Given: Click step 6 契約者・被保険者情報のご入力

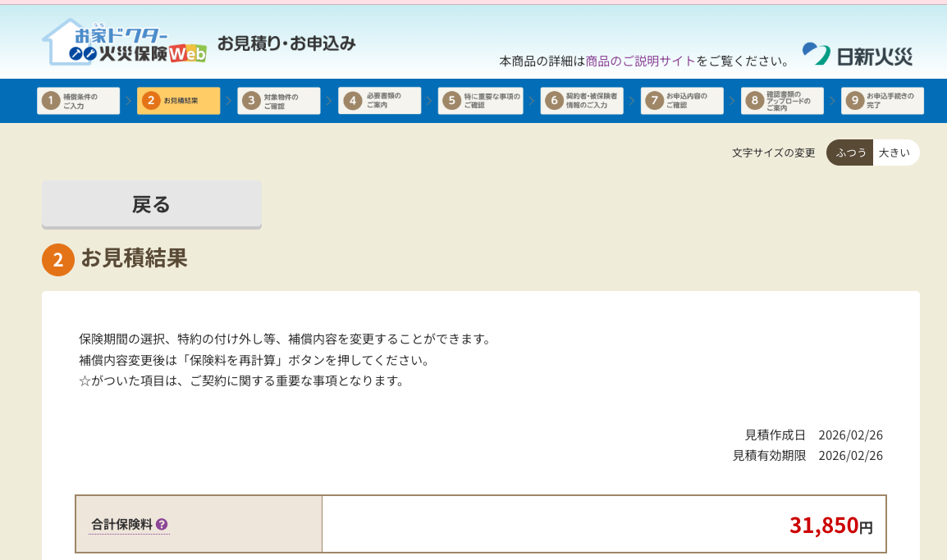Looking at the screenshot, I should [582, 101].
